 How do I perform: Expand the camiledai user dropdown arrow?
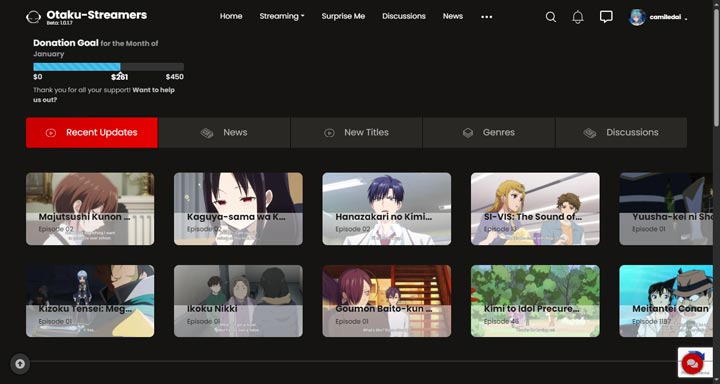pos(686,19)
